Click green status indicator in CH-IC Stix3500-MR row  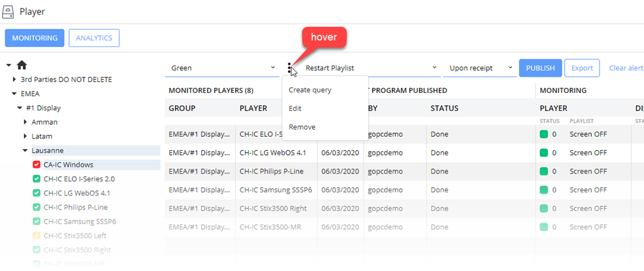click(x=544, y=227)
